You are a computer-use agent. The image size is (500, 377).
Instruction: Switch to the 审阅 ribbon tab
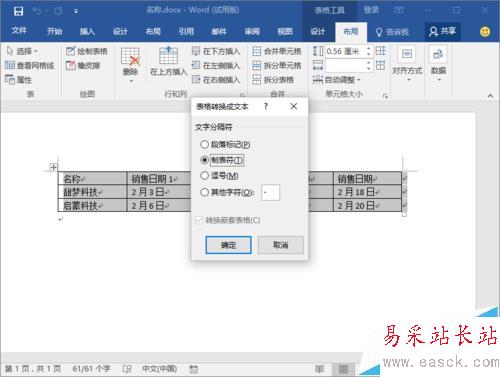pos(252,32)
